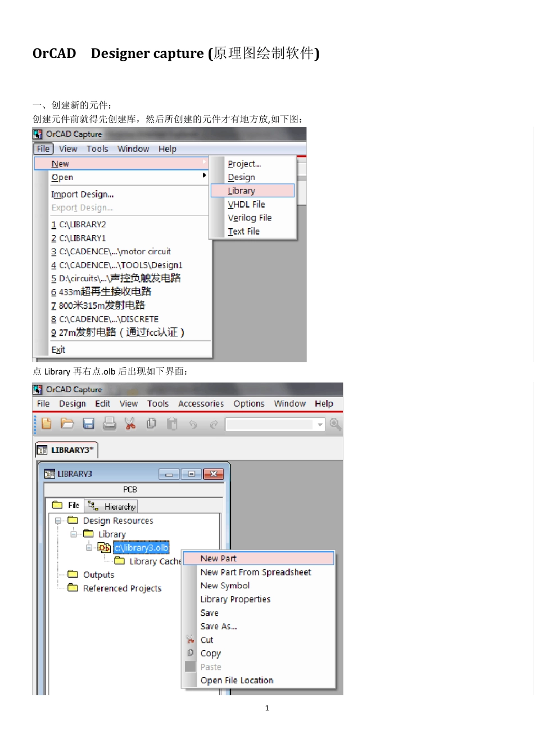The image size is (534, 756).
Task: Choose Library from the New submenu
Action: (252, 191)
